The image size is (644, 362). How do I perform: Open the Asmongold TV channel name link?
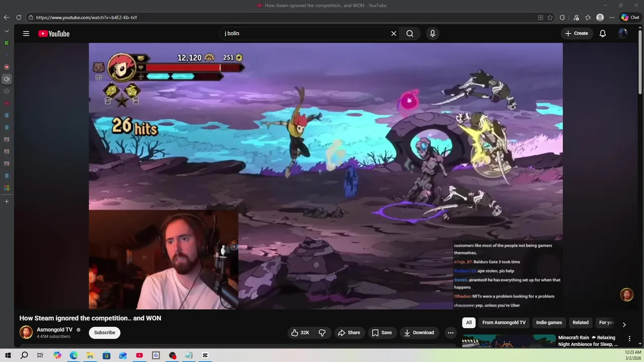pos(54,330)
